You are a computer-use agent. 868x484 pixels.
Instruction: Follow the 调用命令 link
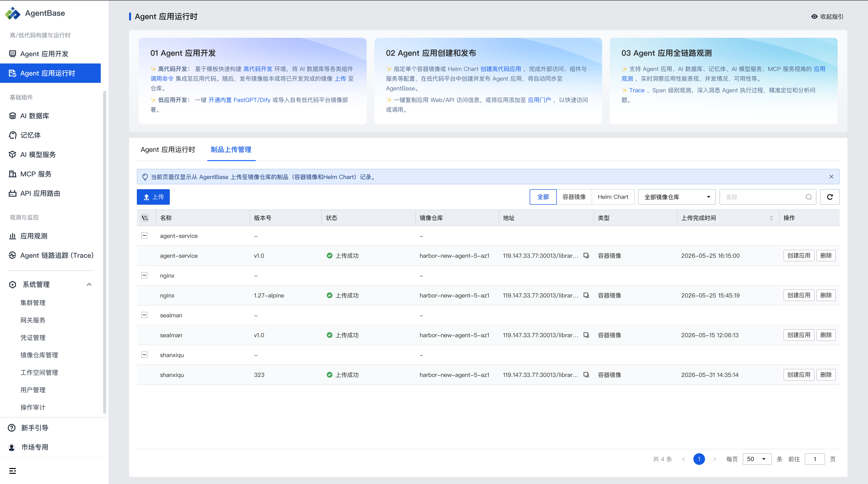coord(162,78)
